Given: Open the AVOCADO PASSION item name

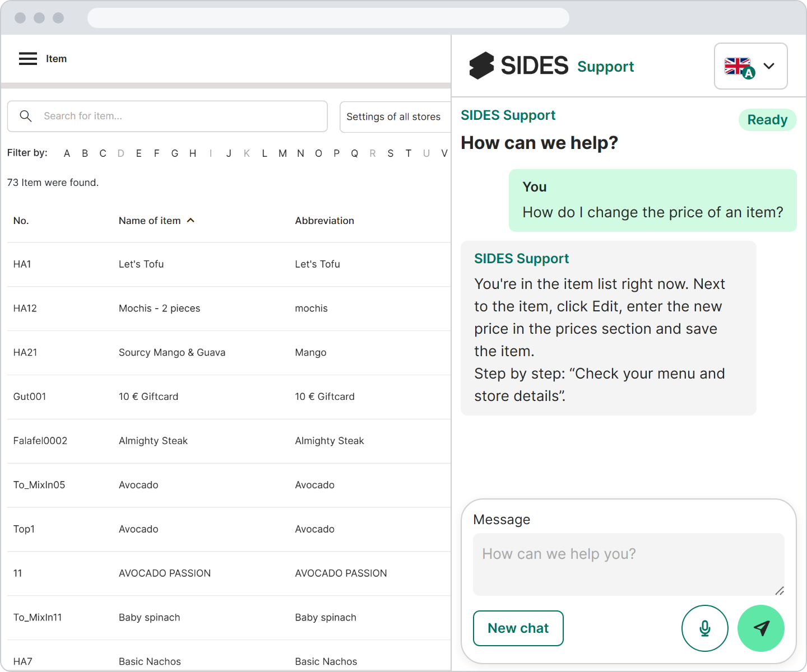Looking at the screenshot, I should coord(165,573).
